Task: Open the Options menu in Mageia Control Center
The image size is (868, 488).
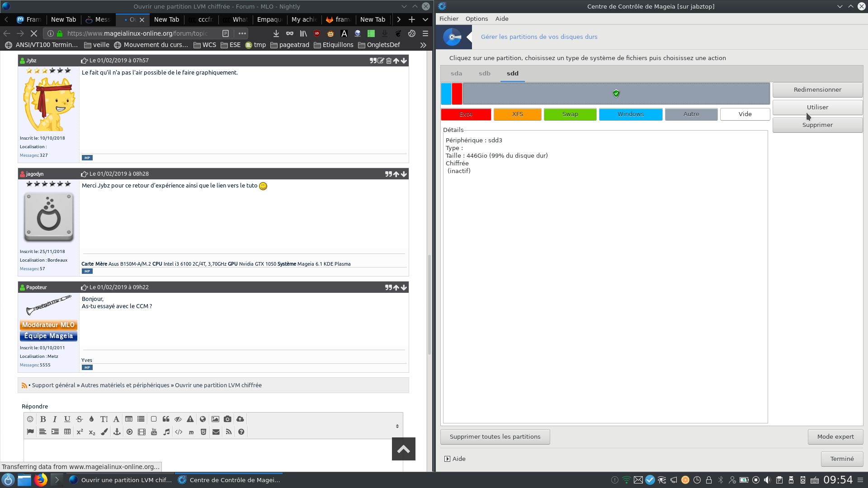Action: click(x=476, y=19)
